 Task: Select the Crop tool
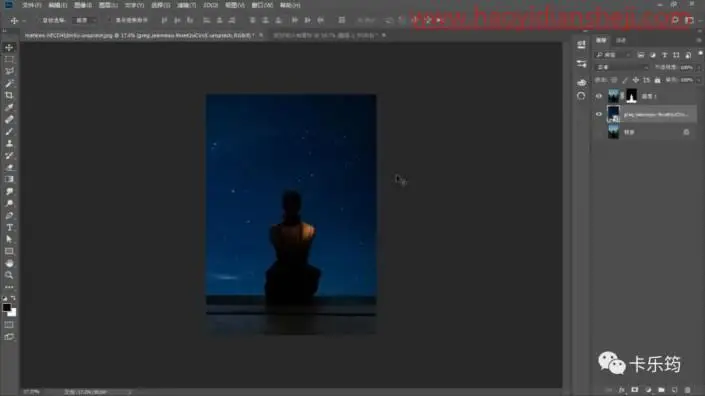(x=9, y=95)
